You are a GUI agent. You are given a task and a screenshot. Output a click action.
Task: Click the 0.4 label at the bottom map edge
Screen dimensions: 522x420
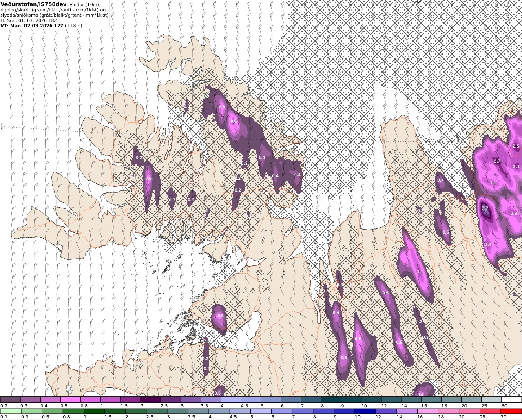tap(420, 394)
